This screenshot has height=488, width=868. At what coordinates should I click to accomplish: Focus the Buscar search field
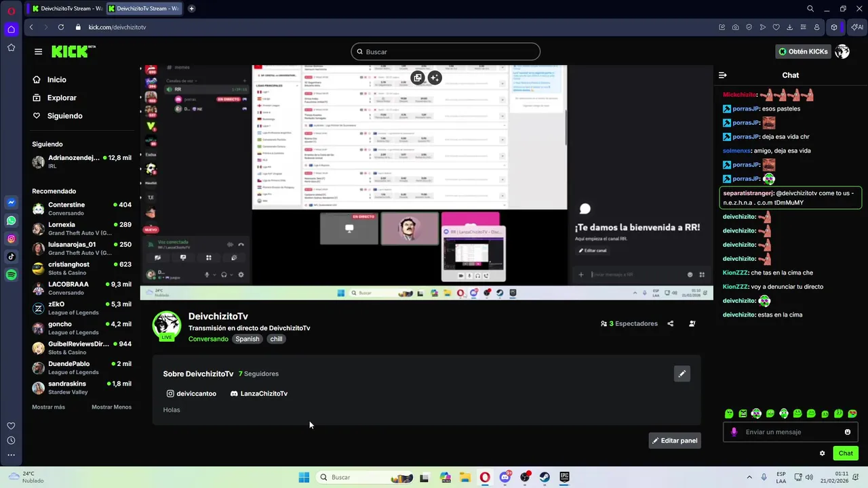click(446, 52)
